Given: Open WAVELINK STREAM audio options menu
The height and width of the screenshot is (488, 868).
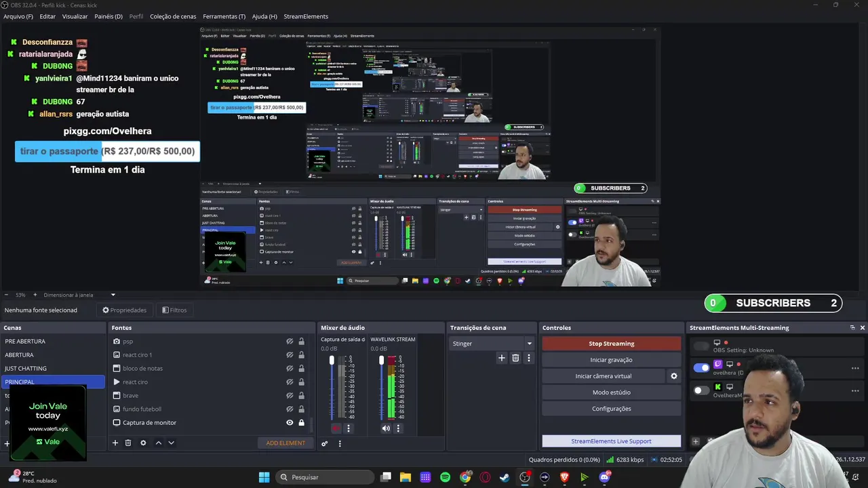Looking at the screenshot, I should 398,428.
